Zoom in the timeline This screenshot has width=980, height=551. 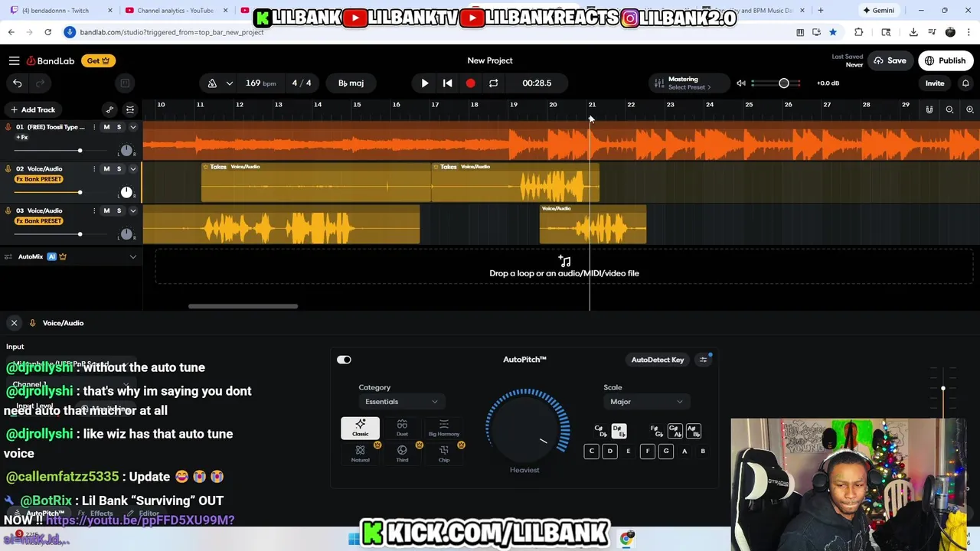pos(969,109)
